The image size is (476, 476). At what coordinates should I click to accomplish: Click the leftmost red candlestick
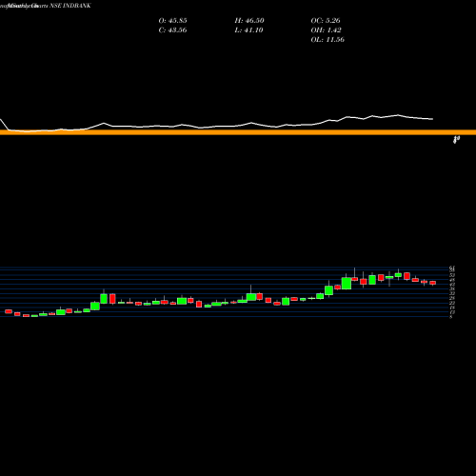pyautogui.click(x=9, y=311)
